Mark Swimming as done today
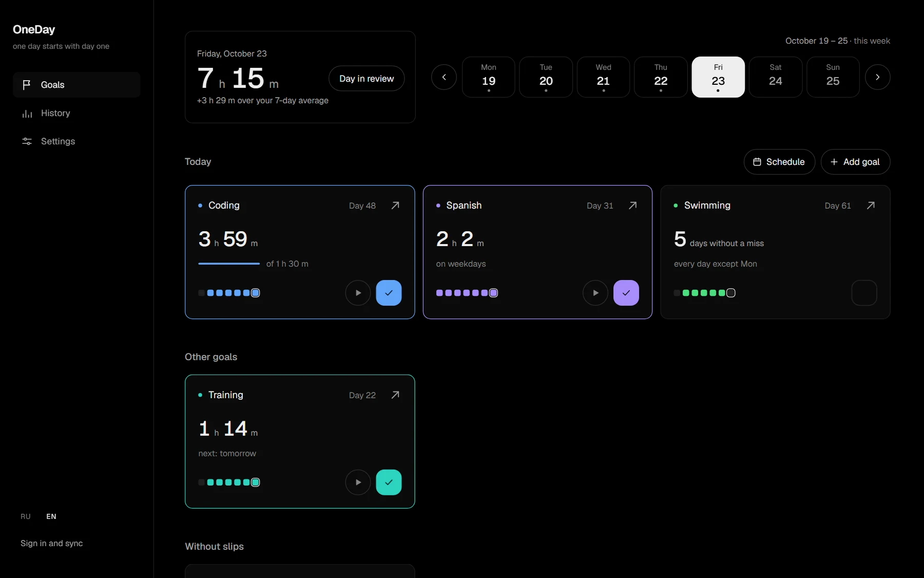The width and height of the screenshot is (924, 578). pyautogui.click(x=864, y=293)
